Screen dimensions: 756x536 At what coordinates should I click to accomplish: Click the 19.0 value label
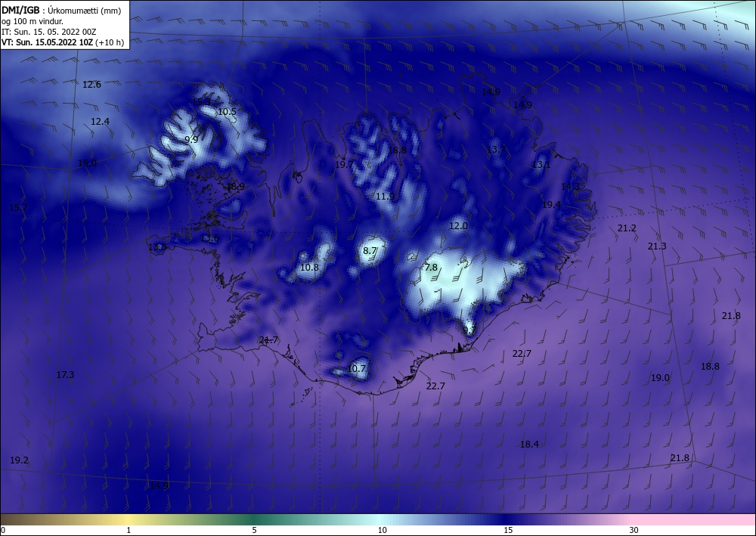point(660,378)
